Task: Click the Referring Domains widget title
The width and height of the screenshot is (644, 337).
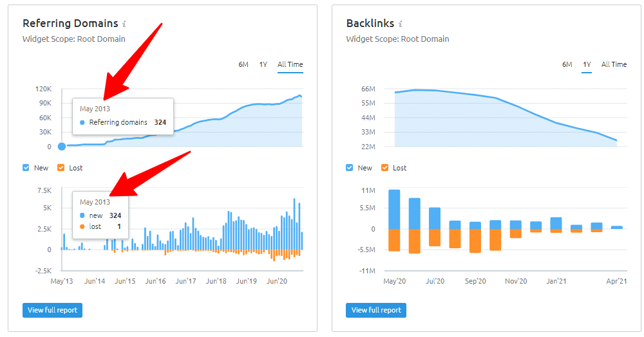Action: pyautogui.click(x=70, y=23)
